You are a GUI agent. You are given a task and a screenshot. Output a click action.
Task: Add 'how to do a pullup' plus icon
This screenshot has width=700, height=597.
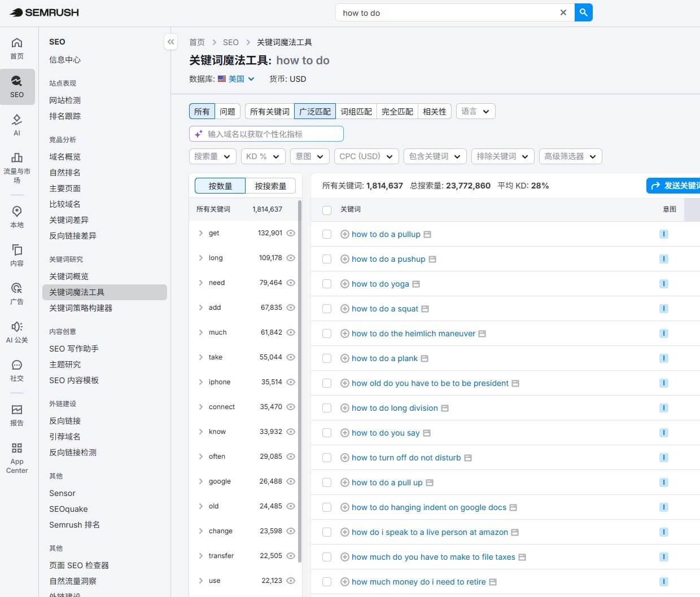[345, 234]
